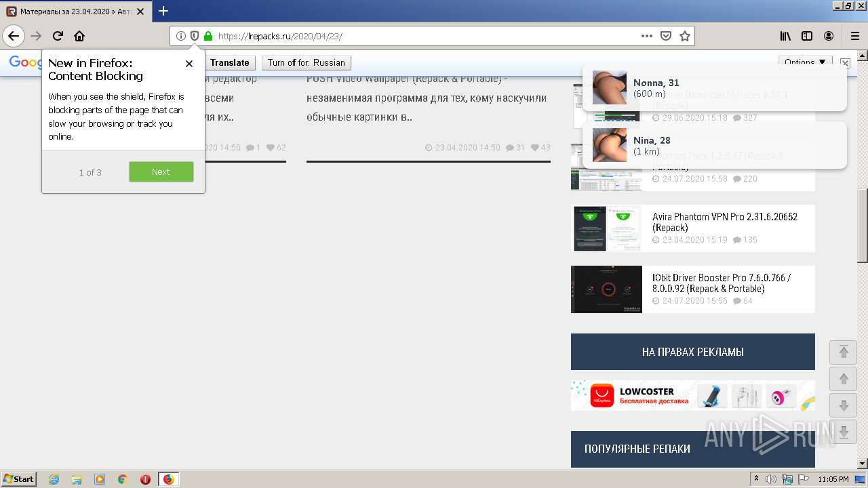Jump to the top of the page
This screenshot has width=868, height=488.
(x=844, y=352)
